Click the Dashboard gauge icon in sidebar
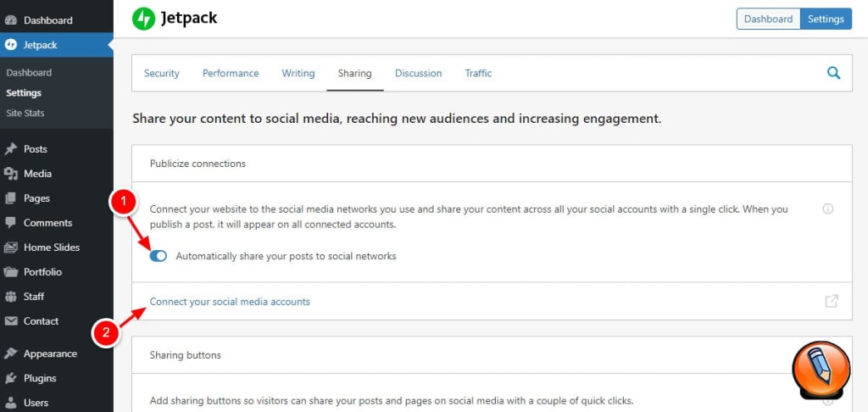 pyautogui.click(x=10, y=20)
